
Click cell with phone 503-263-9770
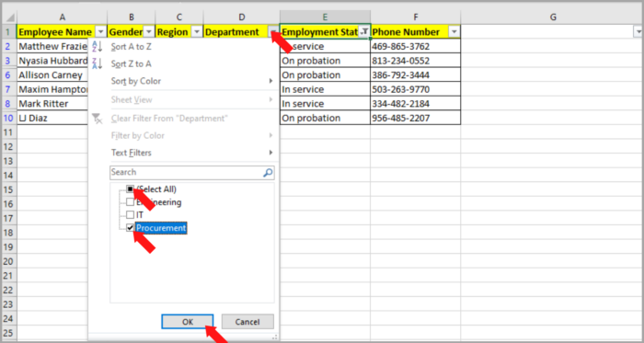click(415, 89)
